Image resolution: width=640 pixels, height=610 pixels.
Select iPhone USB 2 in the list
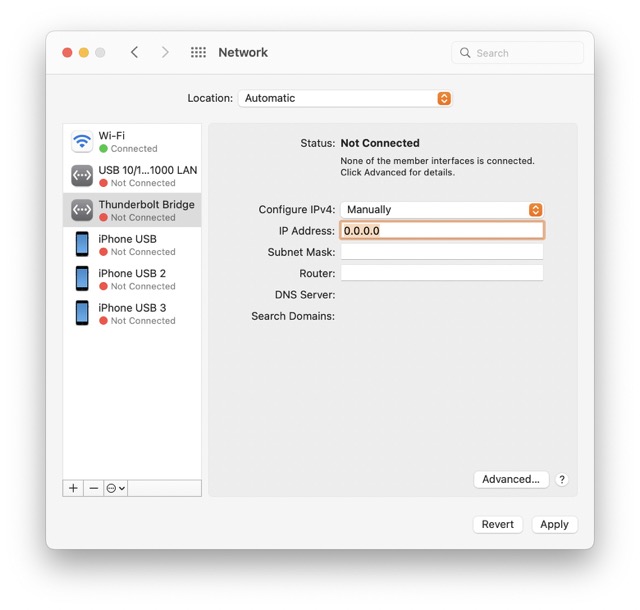(132, 279)
